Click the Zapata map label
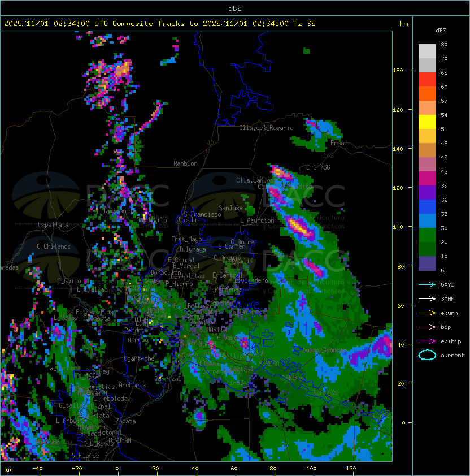Screen dimensions: 470x476 click(125, 421)
